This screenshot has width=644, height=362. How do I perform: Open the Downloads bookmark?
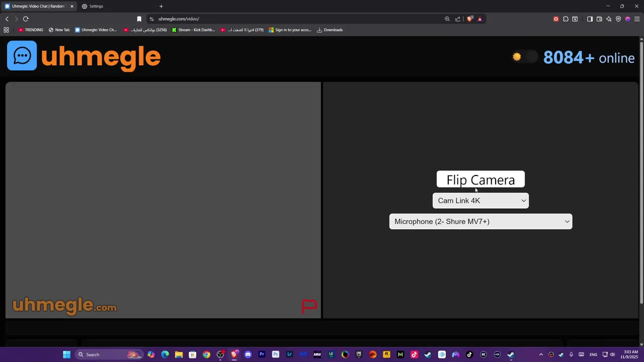[330, 30]
